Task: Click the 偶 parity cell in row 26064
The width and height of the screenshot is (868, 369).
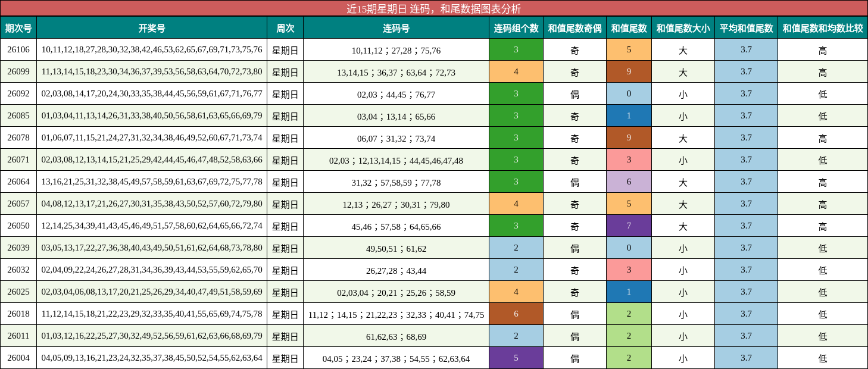Action: [575, 182]
